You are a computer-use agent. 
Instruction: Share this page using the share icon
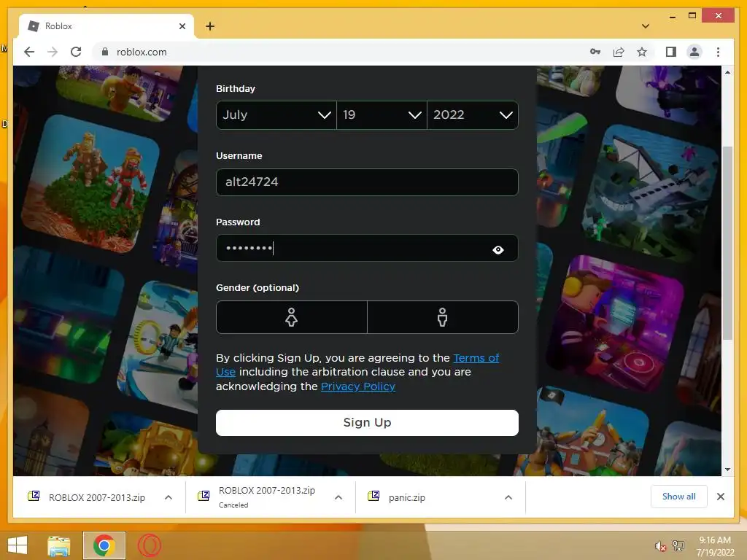(619, 52)
